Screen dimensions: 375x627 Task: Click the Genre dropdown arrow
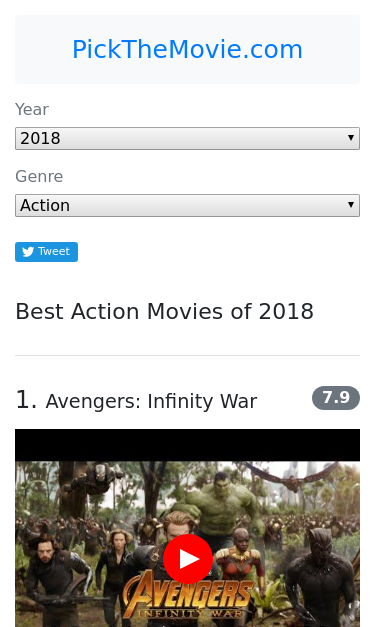351,205
